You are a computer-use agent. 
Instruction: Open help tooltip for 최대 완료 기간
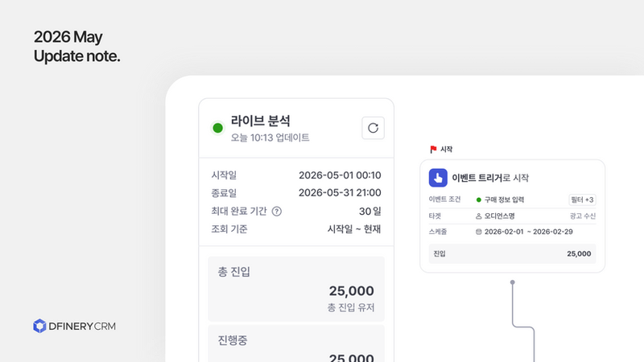point(277,212)
